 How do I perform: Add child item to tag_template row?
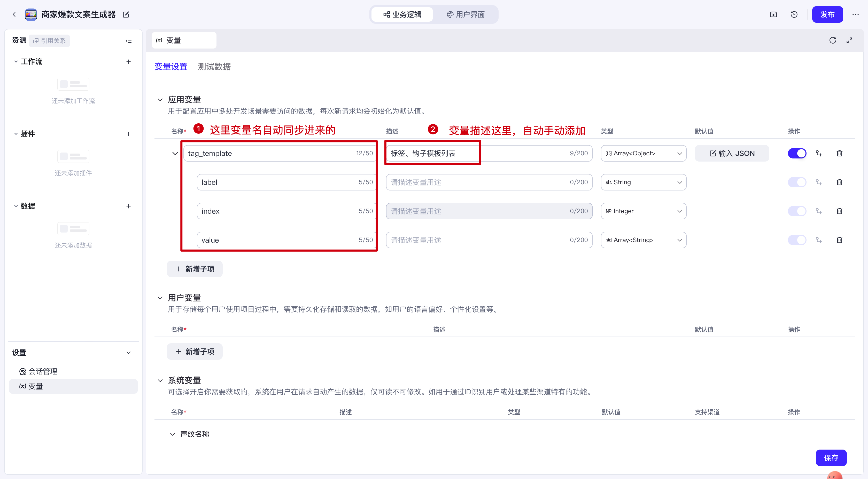click(819, 154)
